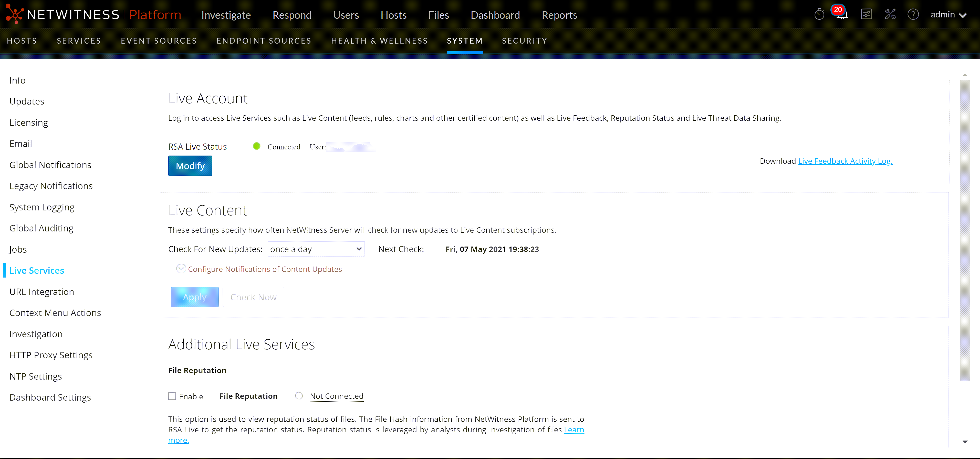Enable the File Reputation checkbox
The image size is (980, 459).
tap(172, 396)
